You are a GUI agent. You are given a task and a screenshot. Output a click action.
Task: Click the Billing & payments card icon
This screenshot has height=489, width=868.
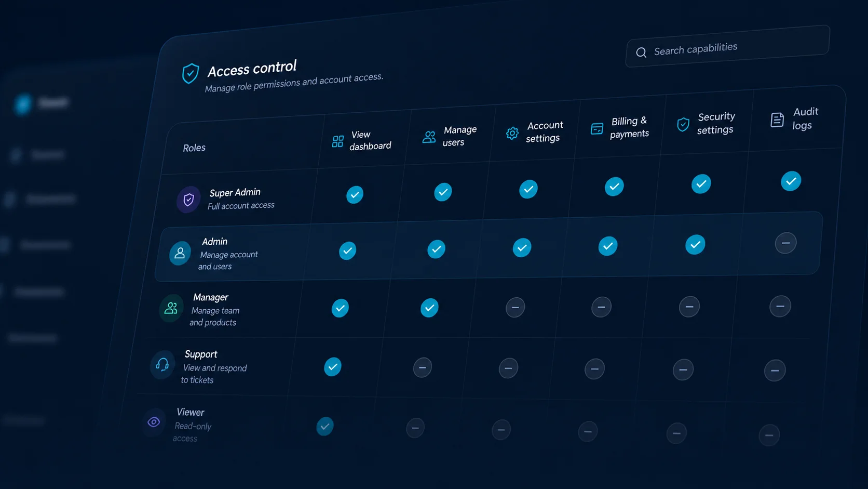tap(597, 128)
